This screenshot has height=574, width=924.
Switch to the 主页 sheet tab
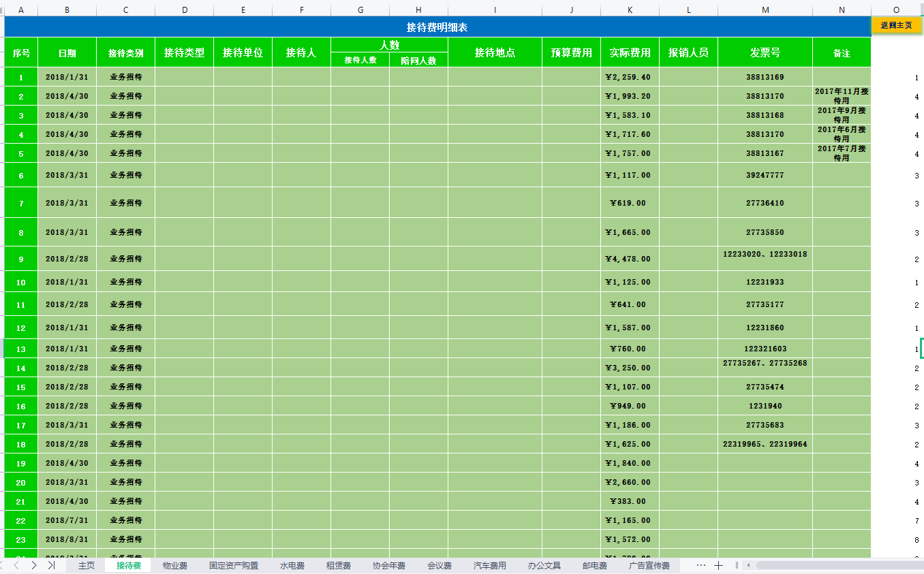[87, 566]
